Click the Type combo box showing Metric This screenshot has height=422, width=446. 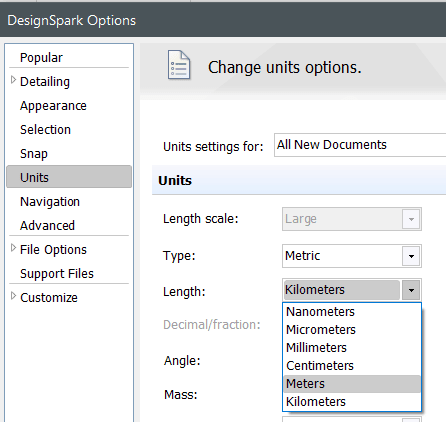tap(352, 256)
